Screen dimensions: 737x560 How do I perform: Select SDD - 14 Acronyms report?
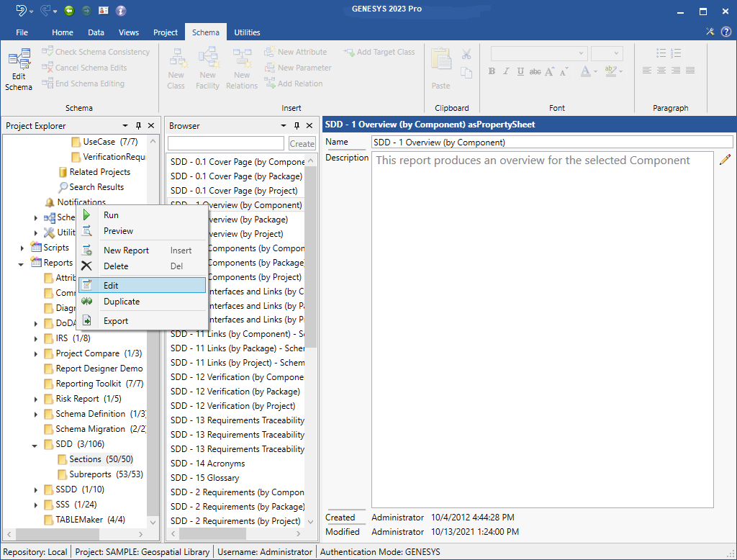[x=208, y=464]
